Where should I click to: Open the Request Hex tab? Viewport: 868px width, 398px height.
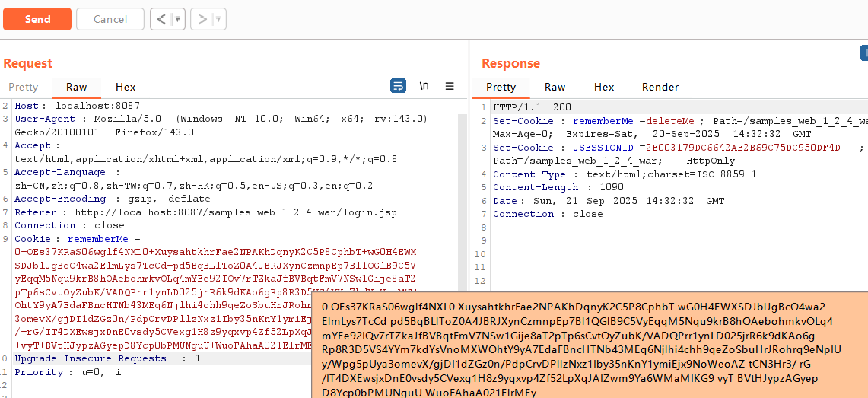click(x=126, y=87)
